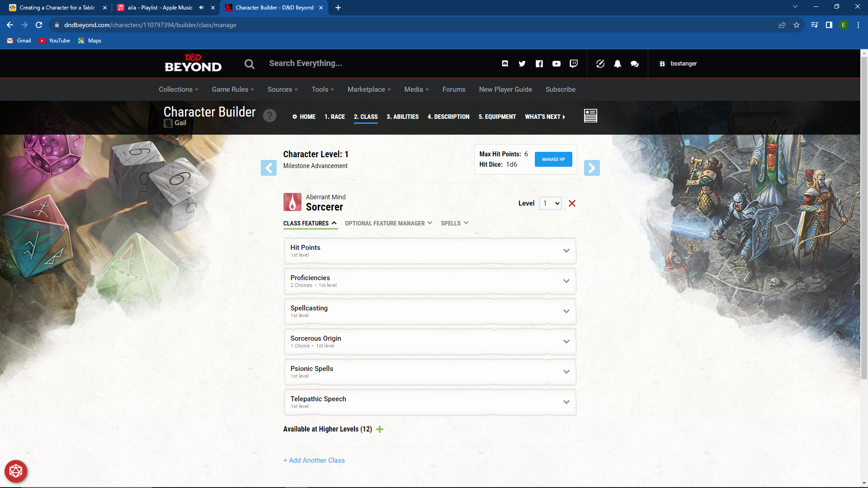The width and height of the screenshot is (868, 488).
Task: Mute the Apple Music tab audio
Action: tap(202, 8)
